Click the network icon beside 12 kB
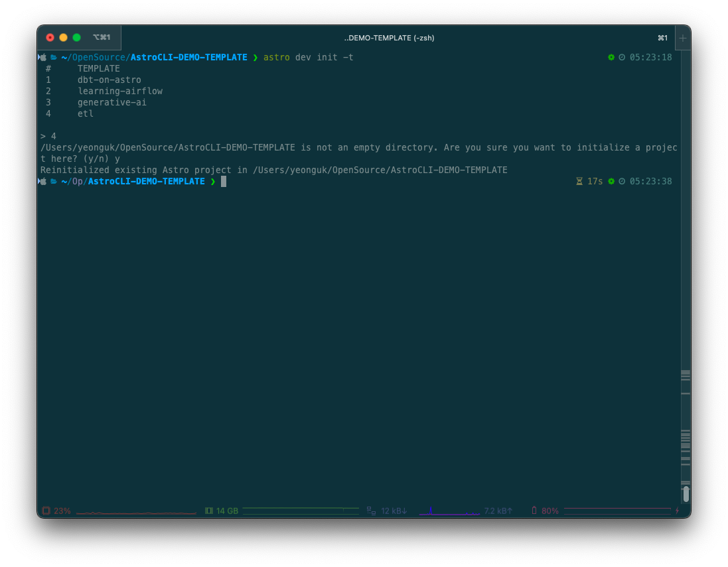728x567 pixels. click(371, 511)
